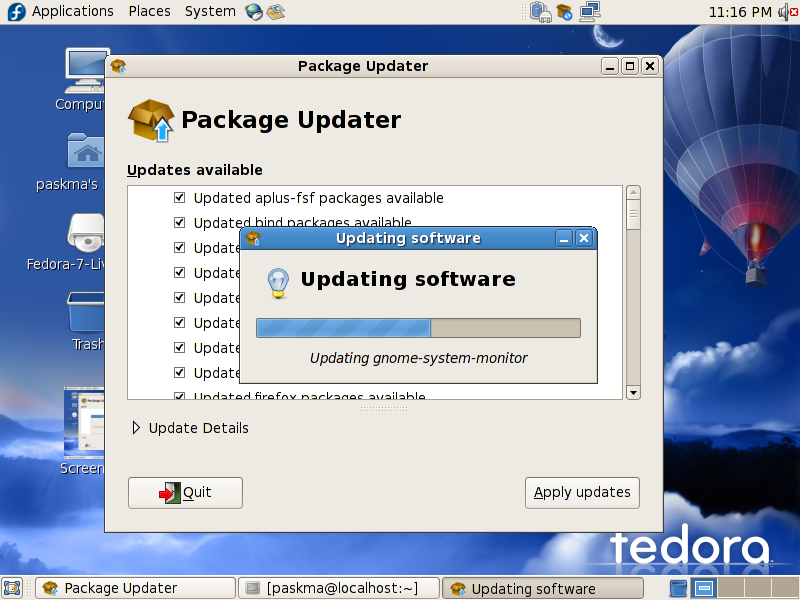The height and width of the screenshot is (600, 800).
Task: Click the Show Desktop icon in bottom panel
Action: 12,588
